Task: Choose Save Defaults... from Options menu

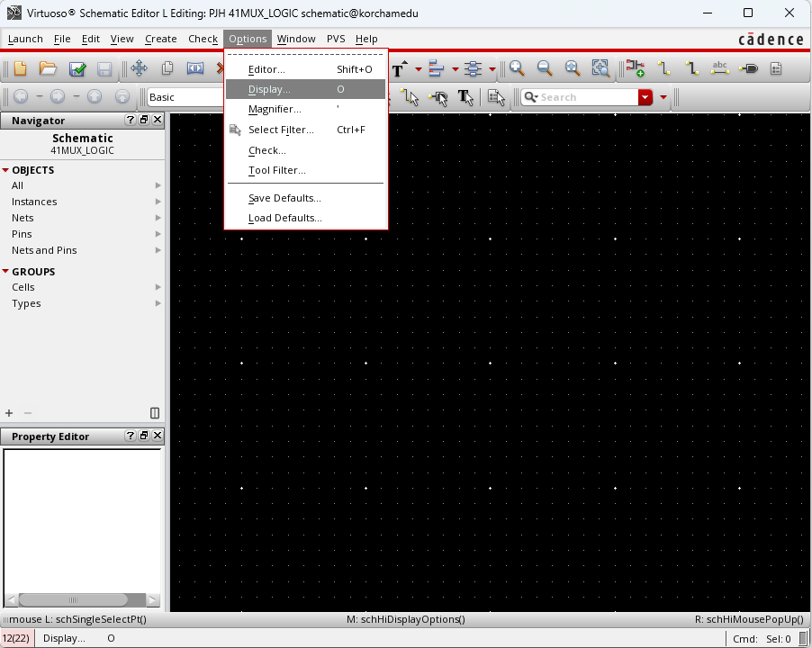Action: point(305,198)
